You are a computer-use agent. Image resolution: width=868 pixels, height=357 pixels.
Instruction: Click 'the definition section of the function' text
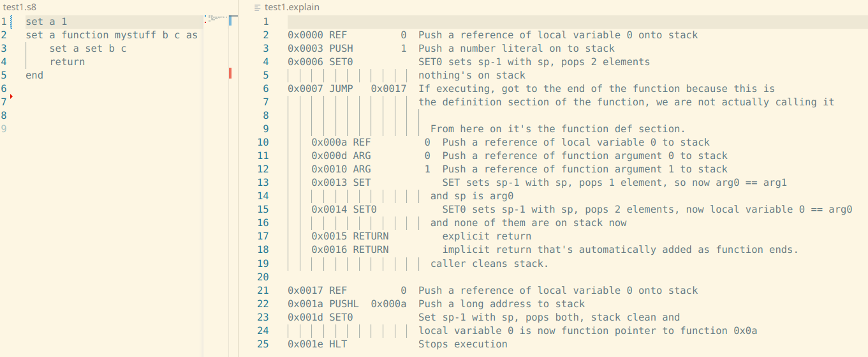click(531, 102)
